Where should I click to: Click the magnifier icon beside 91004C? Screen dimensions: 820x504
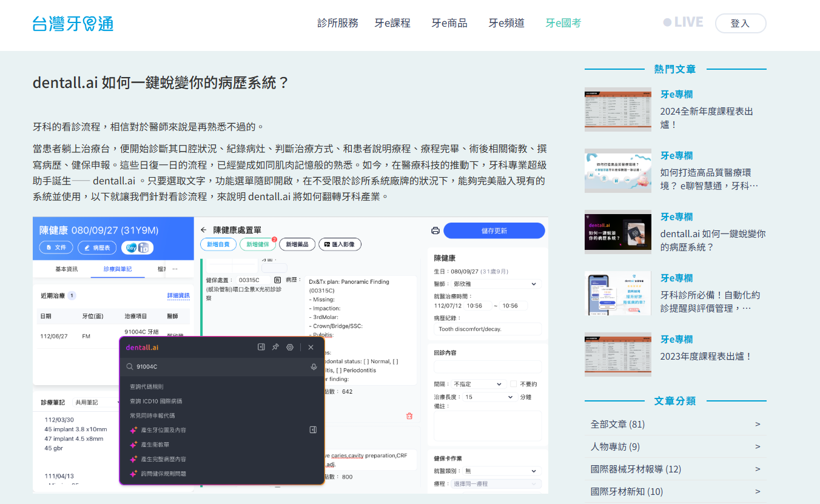(130, 367)
